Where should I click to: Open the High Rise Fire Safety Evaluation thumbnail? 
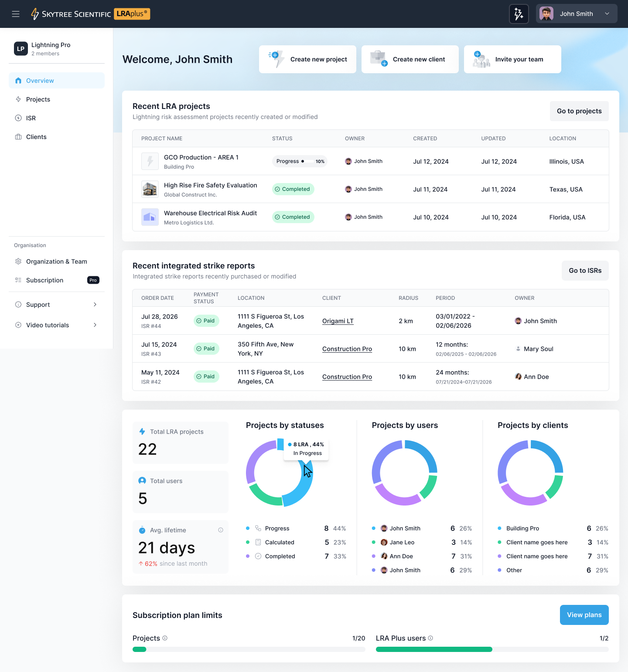pyautogui.click(x=150, y=189)
